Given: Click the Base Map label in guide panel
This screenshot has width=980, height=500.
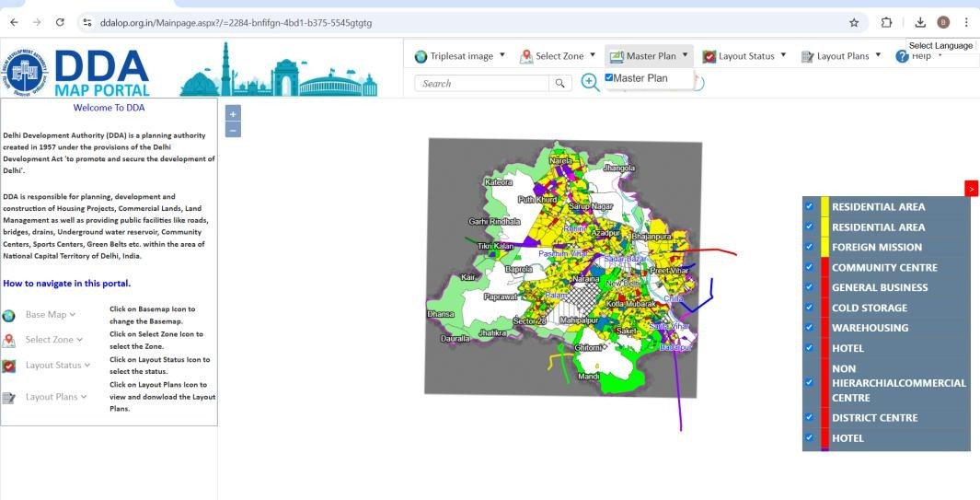Looking at the screenshot, I should tap(46, 314).
